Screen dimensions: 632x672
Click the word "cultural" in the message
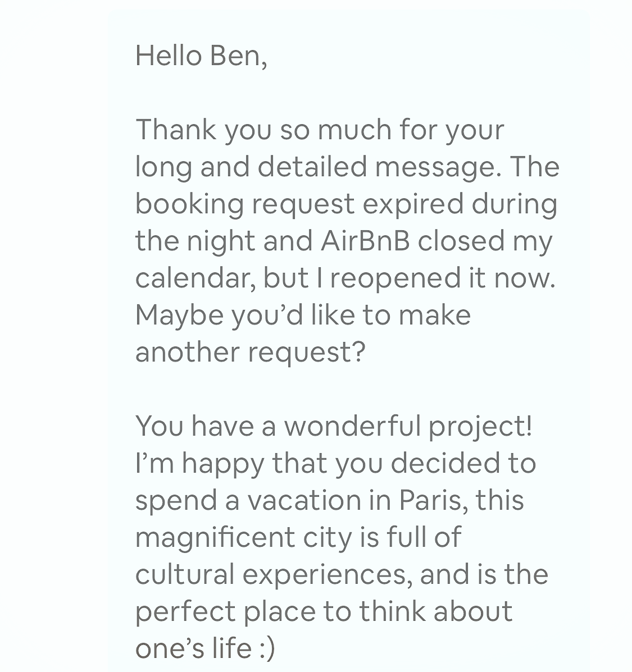click(x=185, y=574)
